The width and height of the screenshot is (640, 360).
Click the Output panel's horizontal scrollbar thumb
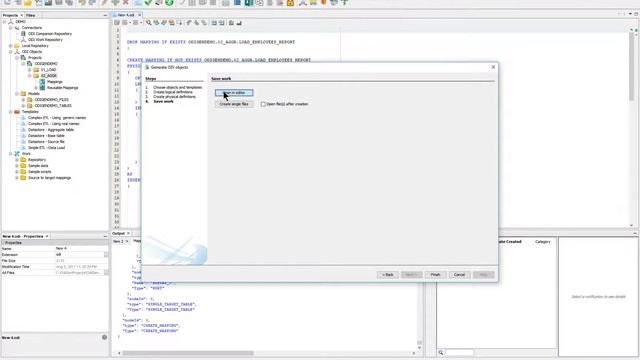pyautogui.click(x=188, y=353)
